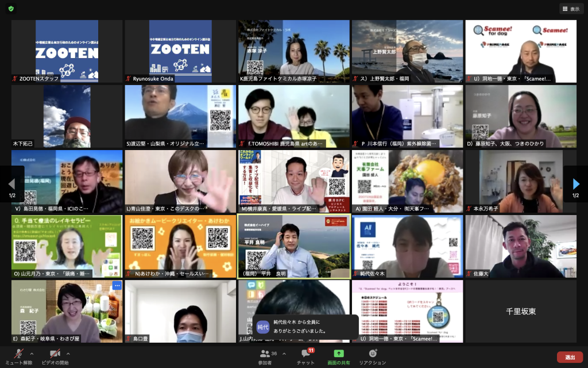
Task: Click the green encryption shield icon
Action: pyautogui.click(x=11, y=9)
